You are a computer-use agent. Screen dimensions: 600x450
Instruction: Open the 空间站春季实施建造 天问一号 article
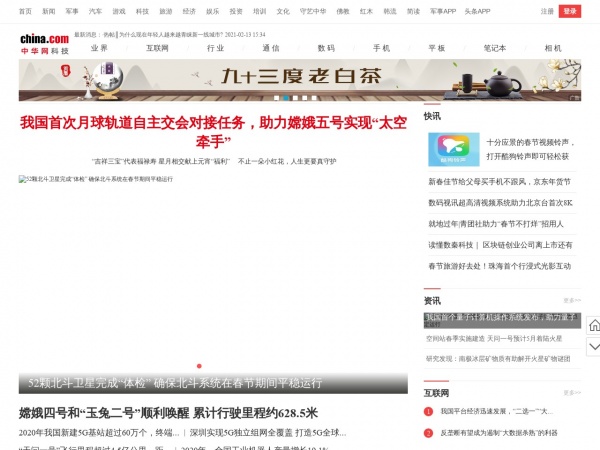494,339
